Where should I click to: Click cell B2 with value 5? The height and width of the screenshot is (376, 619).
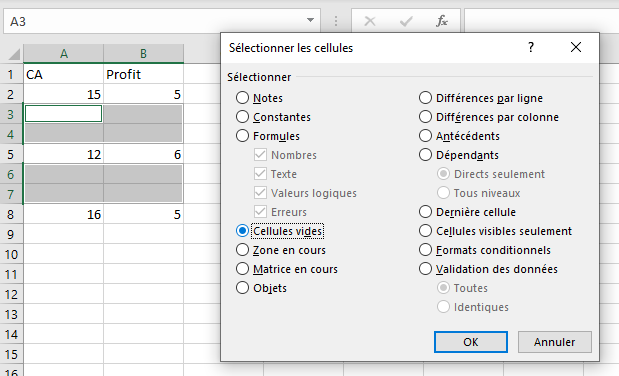pos(143,94)
